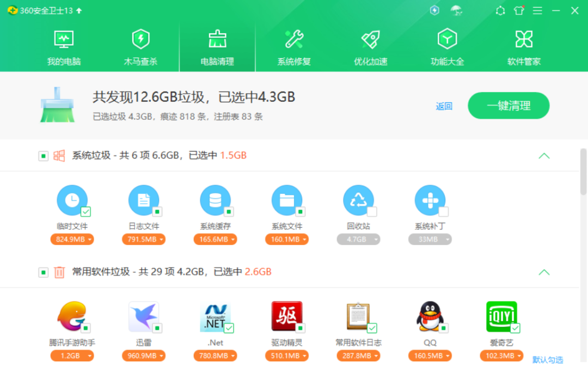Click the 默认勾选 link
Screen dimensions: 588x371
548,360
